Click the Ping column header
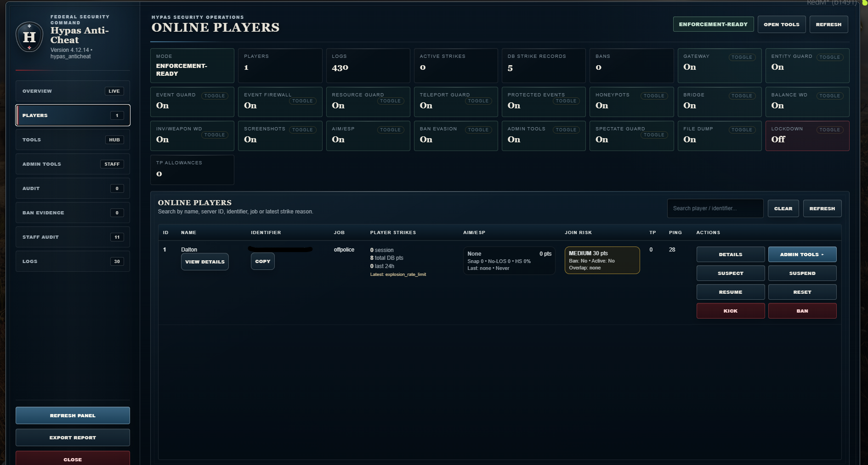The height and width of the screenshot is (465, 868). click(675, 233)
